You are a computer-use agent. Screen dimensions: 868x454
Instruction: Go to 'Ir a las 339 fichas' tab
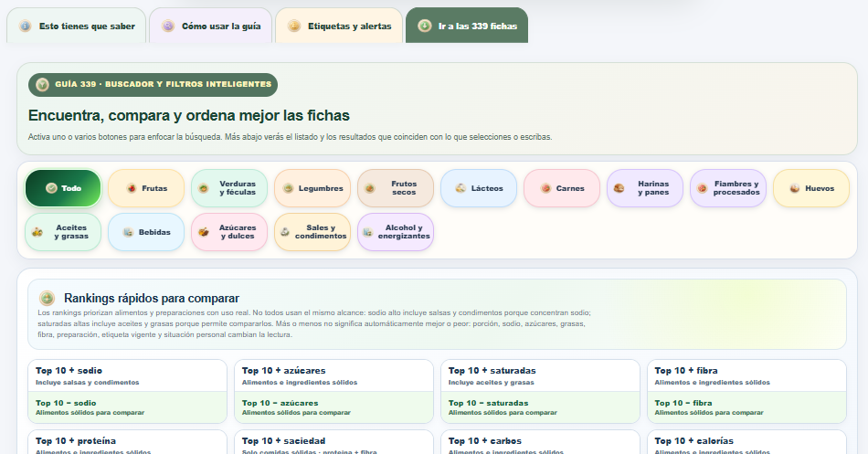[467, 26]
